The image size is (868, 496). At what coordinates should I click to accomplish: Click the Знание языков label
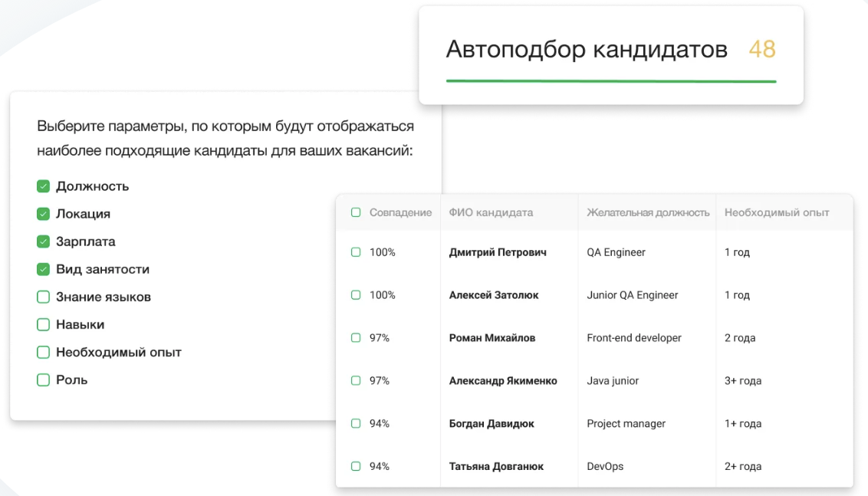coord(104,297)
